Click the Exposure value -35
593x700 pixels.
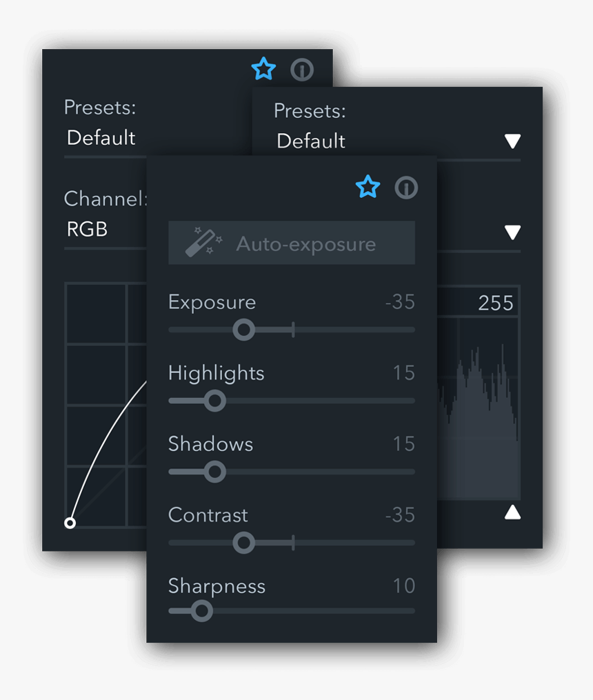400,303
